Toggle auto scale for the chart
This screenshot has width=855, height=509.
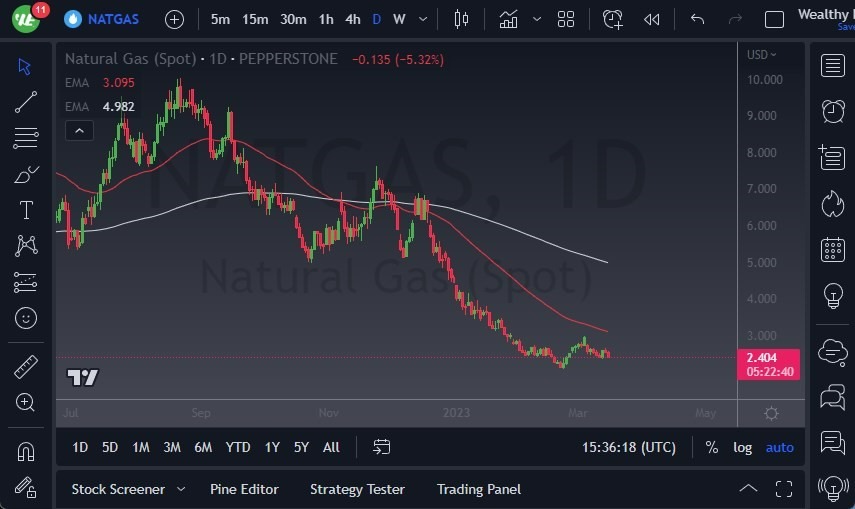pos(779,447)
